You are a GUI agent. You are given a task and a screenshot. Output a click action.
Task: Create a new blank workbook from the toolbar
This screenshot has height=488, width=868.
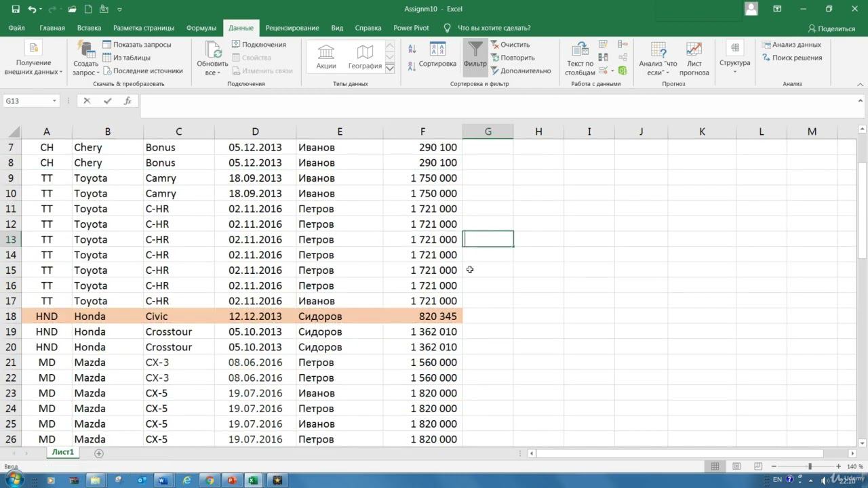88,9
